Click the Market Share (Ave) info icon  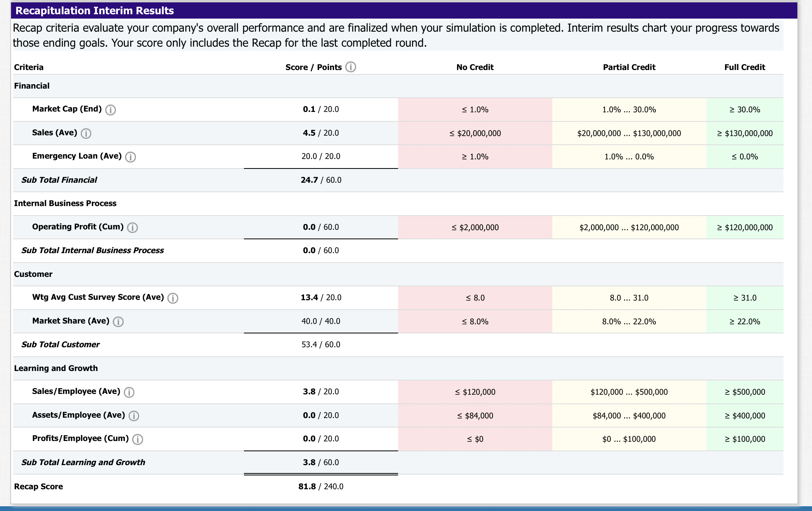point(118,322)
